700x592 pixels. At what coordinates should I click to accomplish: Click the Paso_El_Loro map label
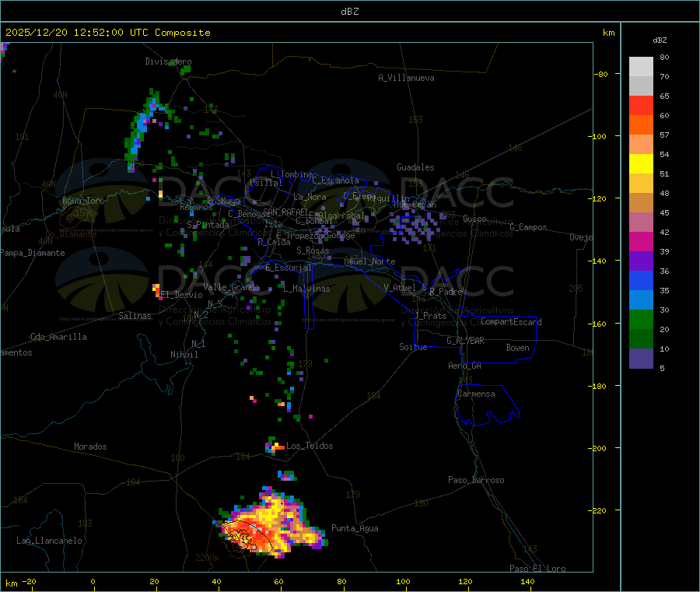pyautogui.click(x=537, y=569)
